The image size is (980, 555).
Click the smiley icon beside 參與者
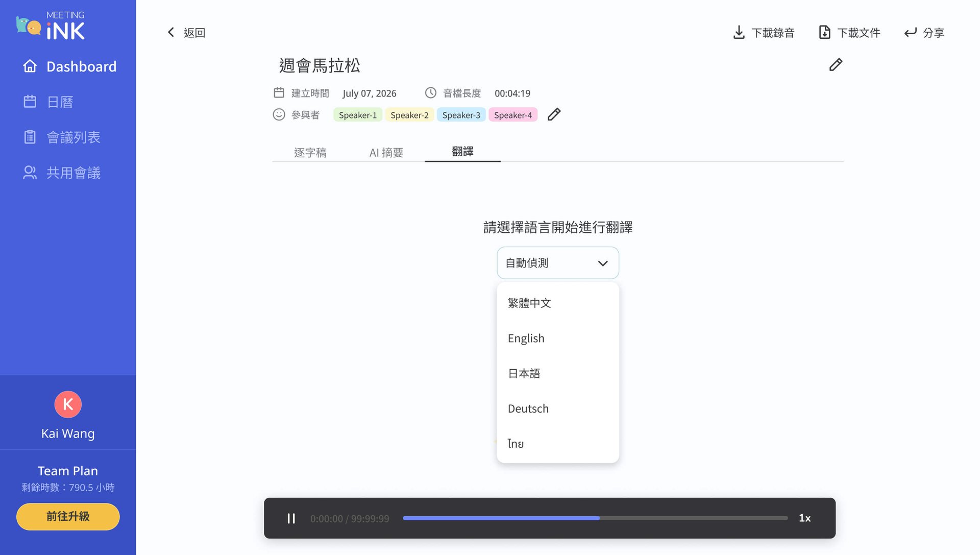pos(279,114)
